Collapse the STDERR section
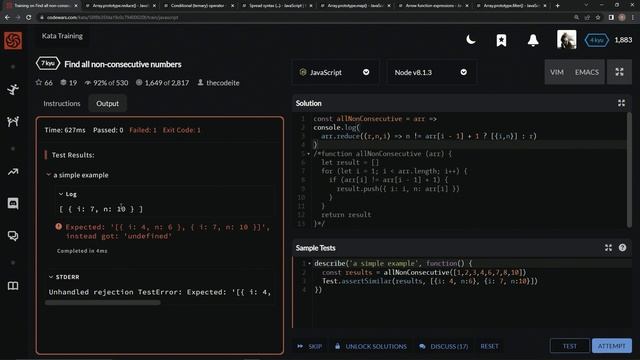640x360 pixels. click(x=51, y=277)
